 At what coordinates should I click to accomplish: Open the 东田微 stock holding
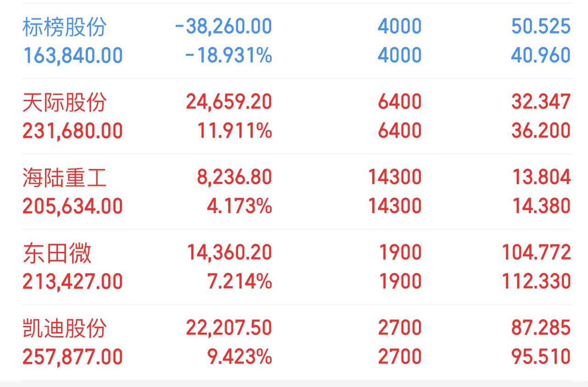[57, 253]
